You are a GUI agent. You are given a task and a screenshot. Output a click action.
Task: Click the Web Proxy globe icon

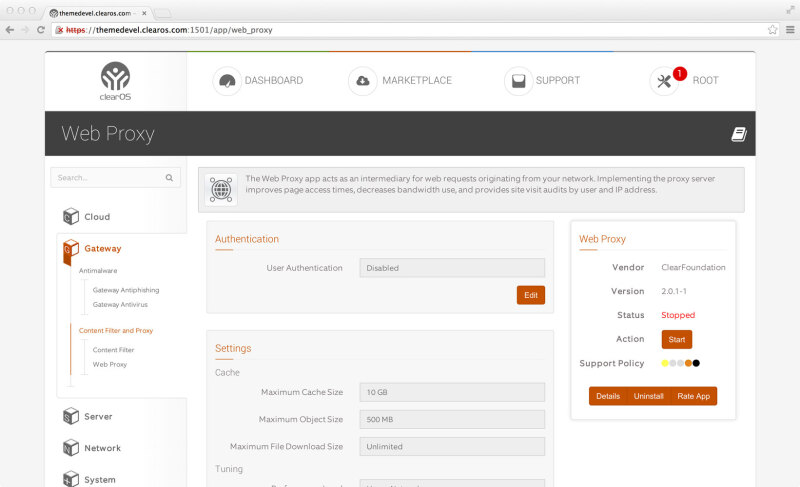click(221, 190)
